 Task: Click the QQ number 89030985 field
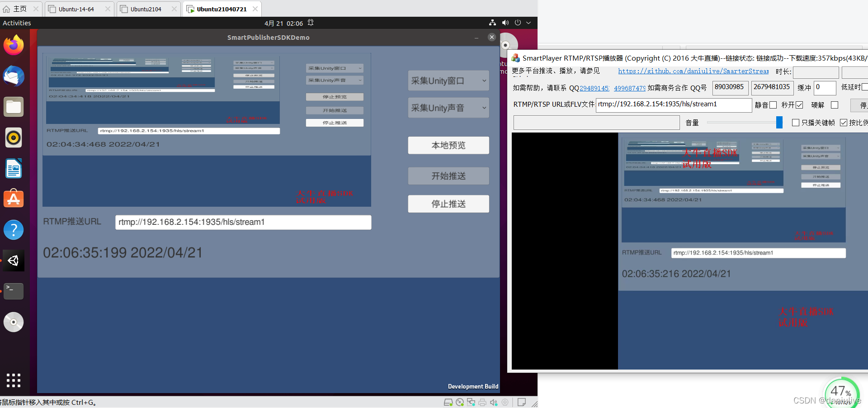click(x=731, y=87)
